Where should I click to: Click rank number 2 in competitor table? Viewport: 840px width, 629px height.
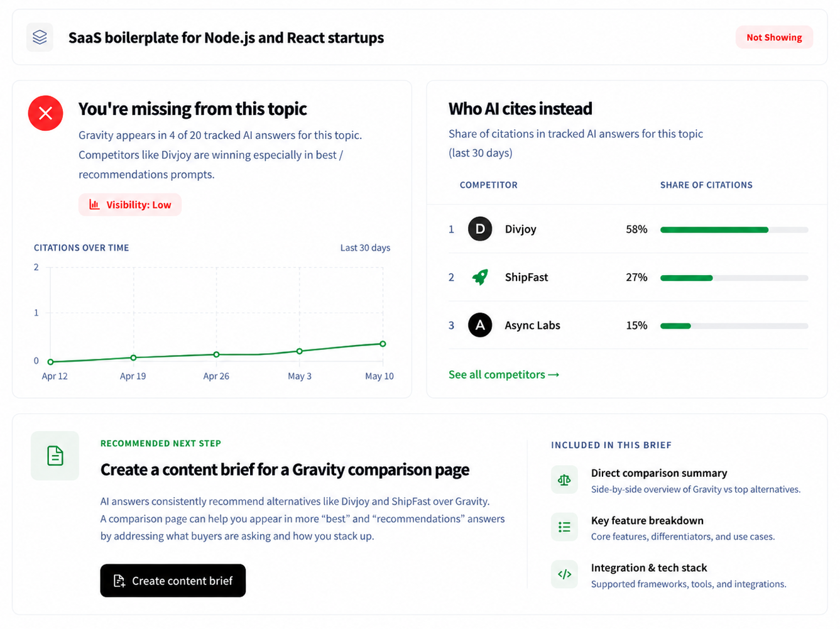pos(451,277)
